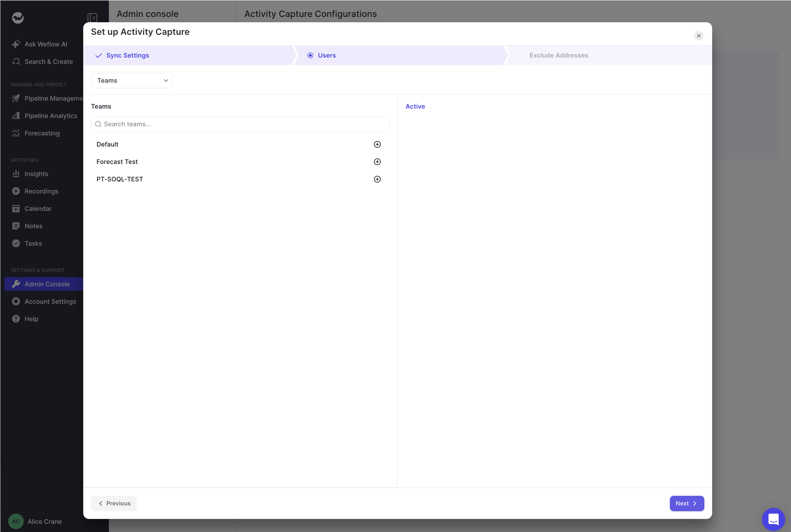
Task: Click the Previous button
Action: click(x=114, y=503)
